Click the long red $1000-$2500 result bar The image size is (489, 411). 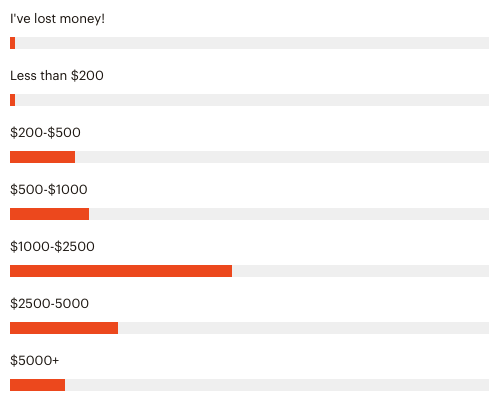click(x=121, y=271)
